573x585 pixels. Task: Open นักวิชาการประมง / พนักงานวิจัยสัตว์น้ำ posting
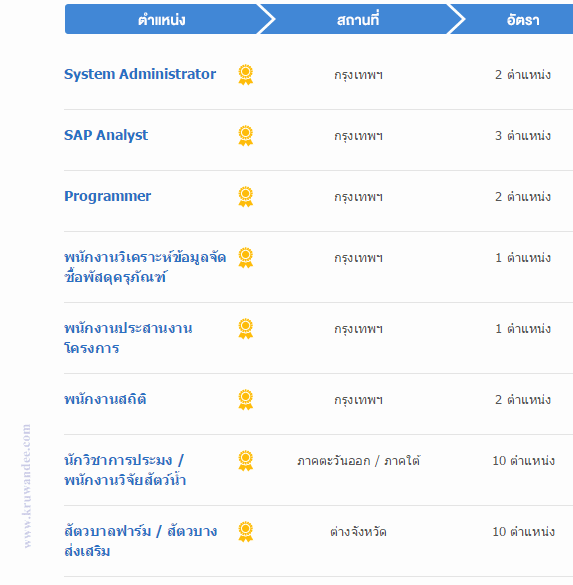(125, 470)
